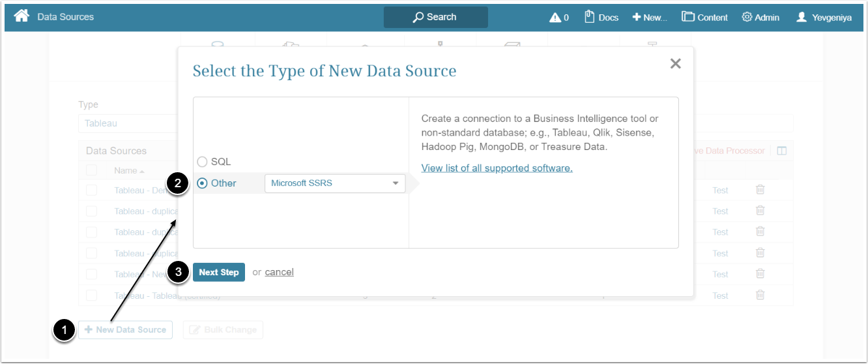Open the Admin gear menu
868x364 pixels.
click(x=760, y=18)
